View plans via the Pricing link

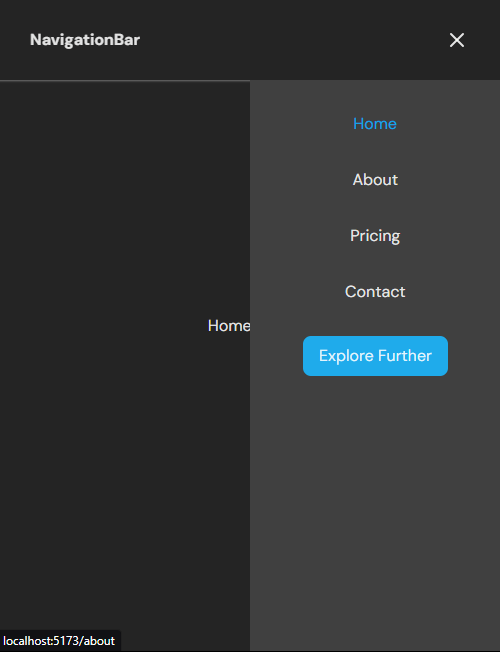[x=375, y=236]
